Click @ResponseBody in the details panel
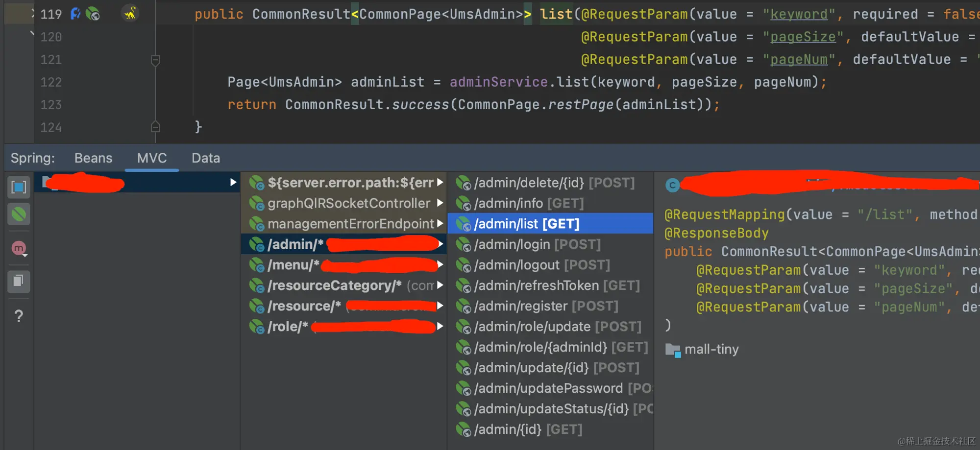The height and width of the screenshot is (450, 980). [x=716, y=233]
